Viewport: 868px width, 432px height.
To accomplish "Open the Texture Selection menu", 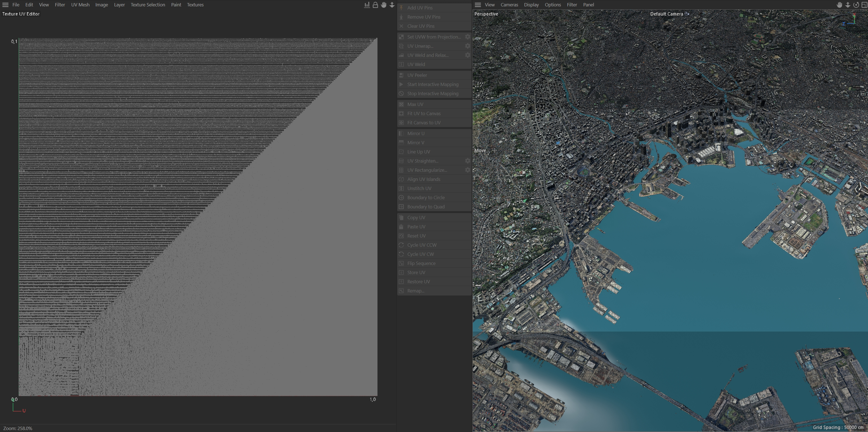I will pyautogui.click(x=148, y=5).
